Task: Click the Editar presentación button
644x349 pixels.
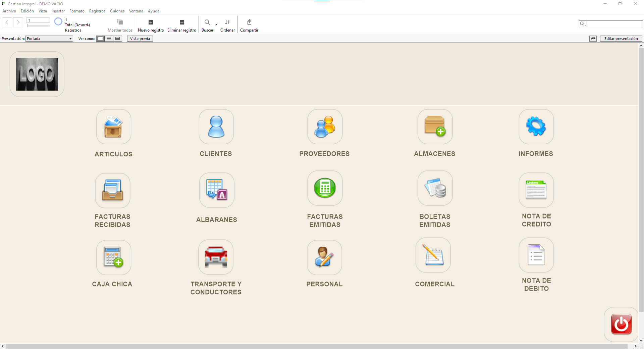Action: coord(621,39)
